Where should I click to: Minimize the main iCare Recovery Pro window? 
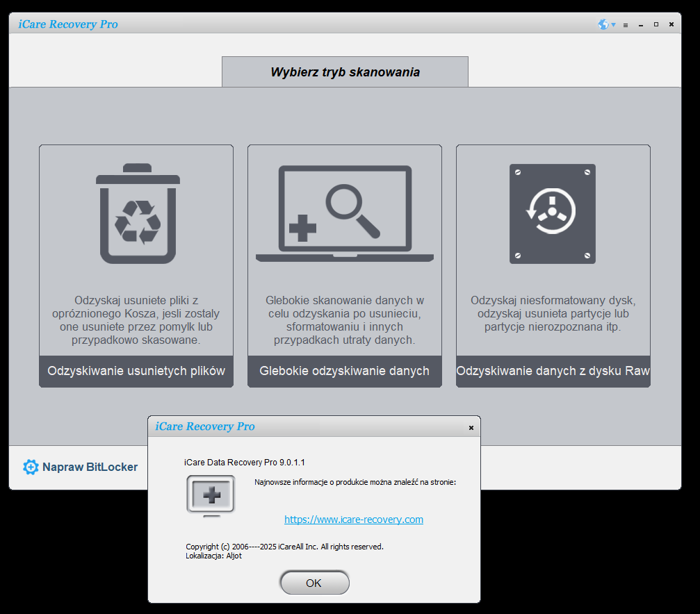(x=641, y=25)
